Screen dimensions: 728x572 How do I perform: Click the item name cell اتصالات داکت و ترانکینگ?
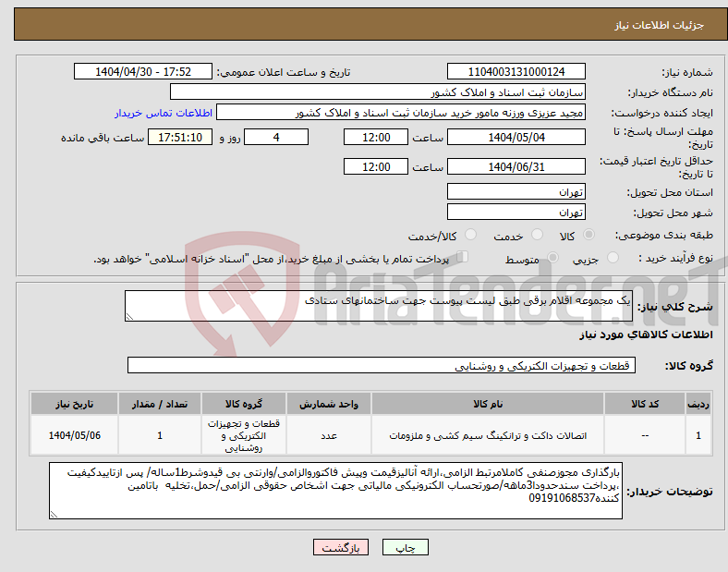click(x=488, y=435)
